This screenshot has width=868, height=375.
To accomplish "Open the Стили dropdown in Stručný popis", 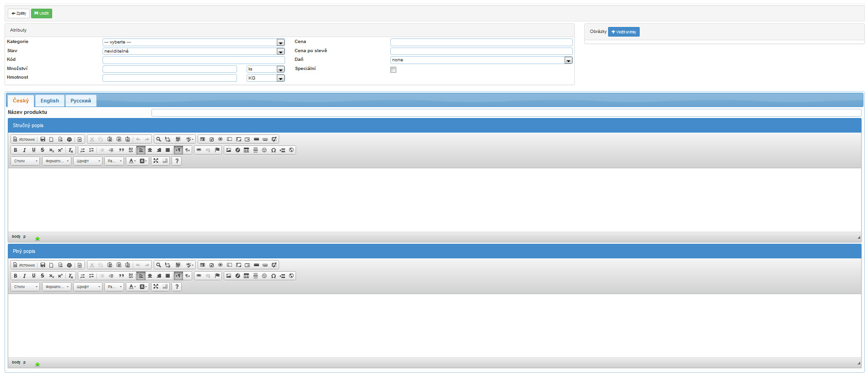I will [25, 161].
